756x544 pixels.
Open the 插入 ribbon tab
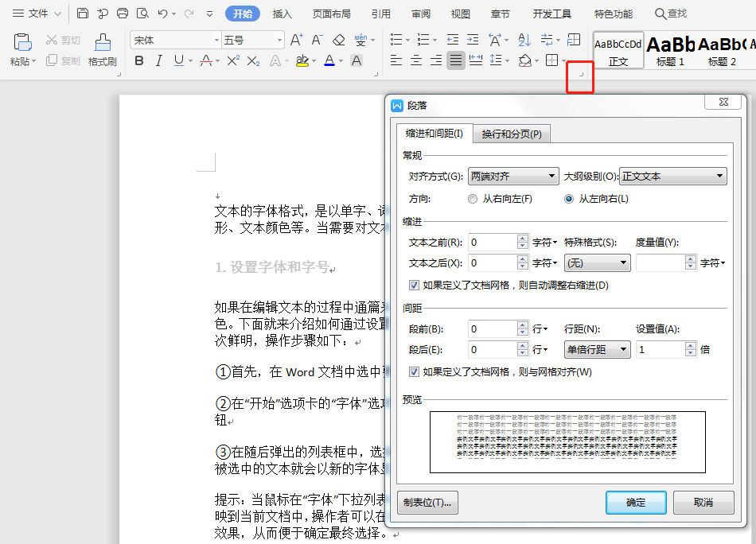pyautogui.click(x=282, y=14)
